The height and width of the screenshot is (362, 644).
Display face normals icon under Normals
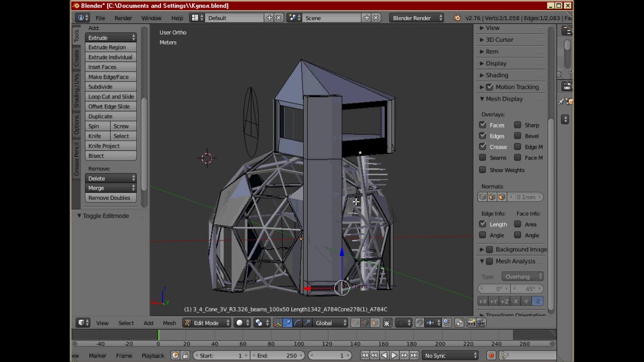501,197
